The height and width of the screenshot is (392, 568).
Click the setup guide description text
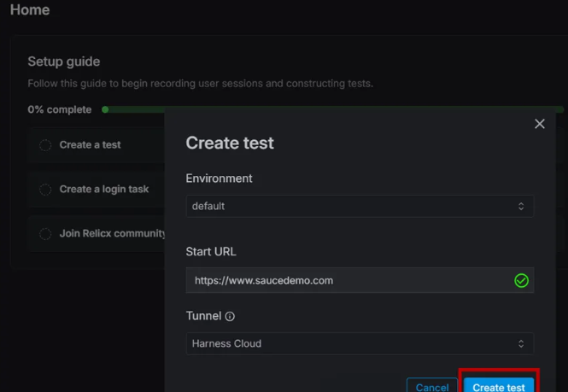coord(201,84)
